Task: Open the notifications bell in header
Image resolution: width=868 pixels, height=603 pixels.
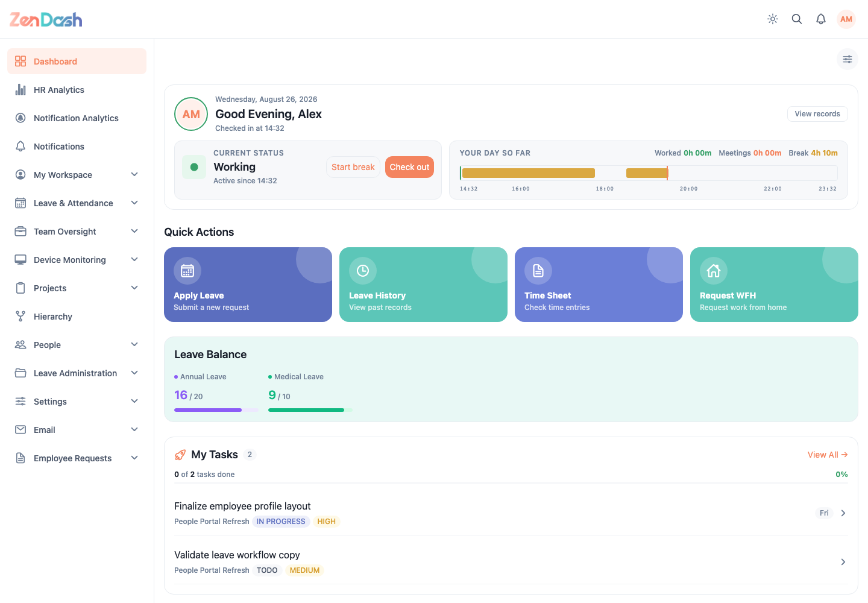Action: pos(821,19)
